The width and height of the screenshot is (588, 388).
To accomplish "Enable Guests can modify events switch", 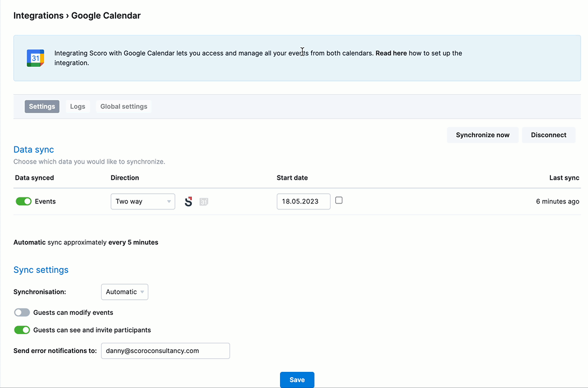I will click(x=21, y=313).
